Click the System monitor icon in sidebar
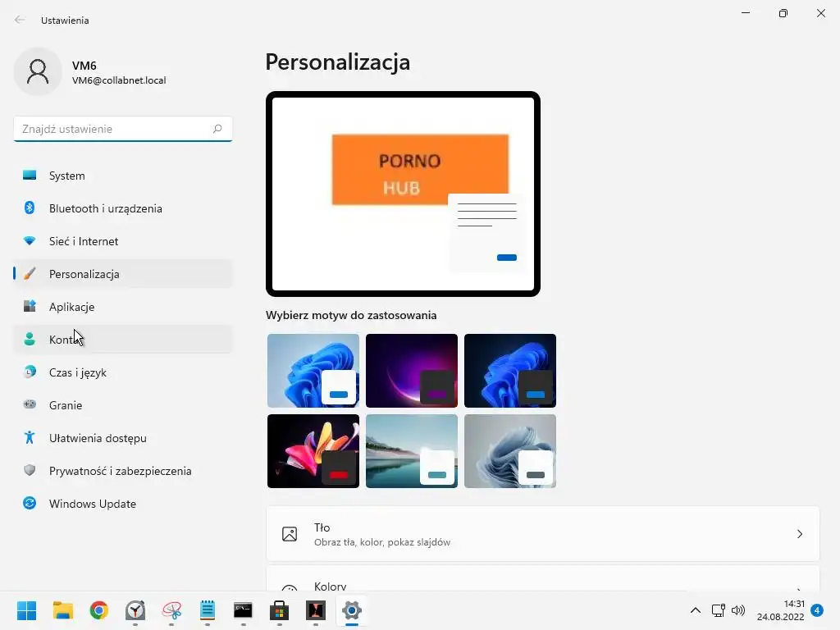The height and width of the screenshot is (630, 840). click(30, 176)
